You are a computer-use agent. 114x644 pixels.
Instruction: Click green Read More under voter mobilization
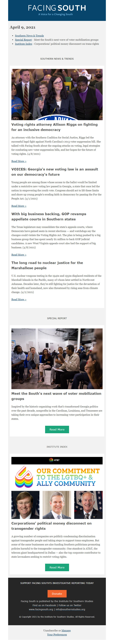[57, 429]
